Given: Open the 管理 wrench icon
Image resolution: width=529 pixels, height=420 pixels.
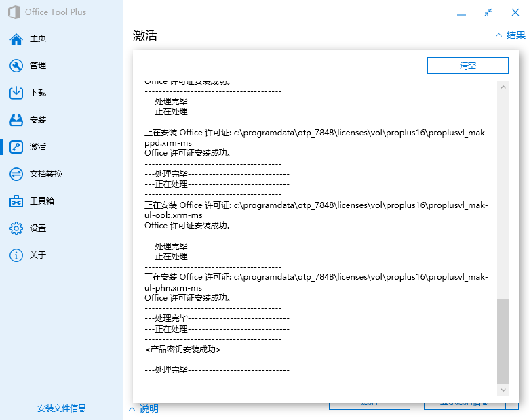Looking at the screenshot, I should tap(16, 66).
